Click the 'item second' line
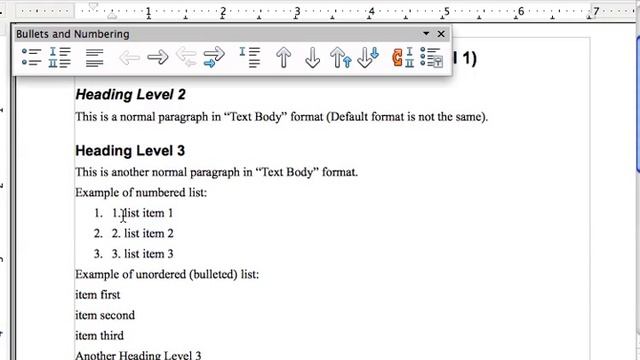The height and width of the screenshot is (360, 640). (105, 315)
